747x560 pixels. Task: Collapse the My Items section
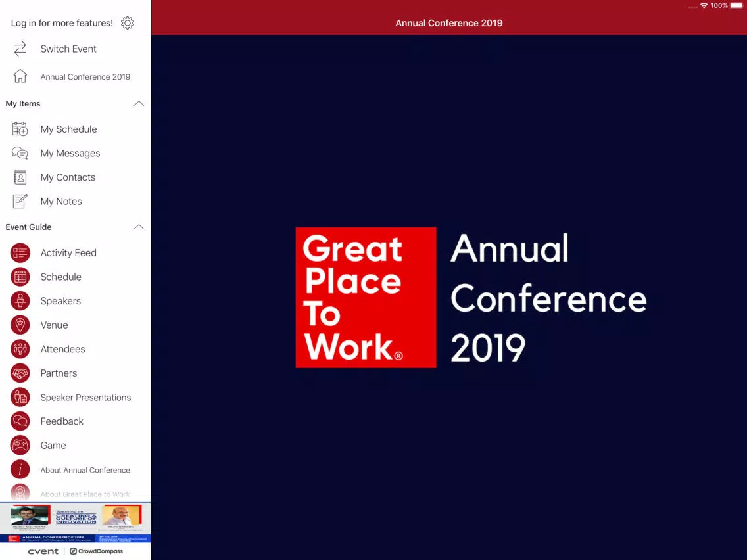[139, 103]
